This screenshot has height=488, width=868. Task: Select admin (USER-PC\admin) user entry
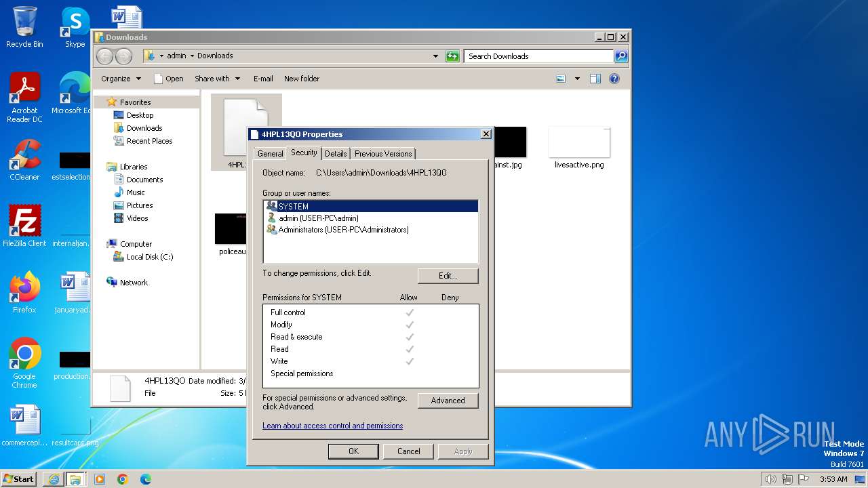(x=370, y=218)
